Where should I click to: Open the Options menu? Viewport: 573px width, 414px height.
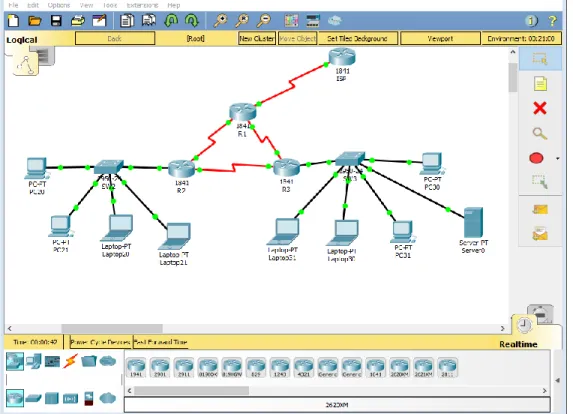[x=59, y=5]
